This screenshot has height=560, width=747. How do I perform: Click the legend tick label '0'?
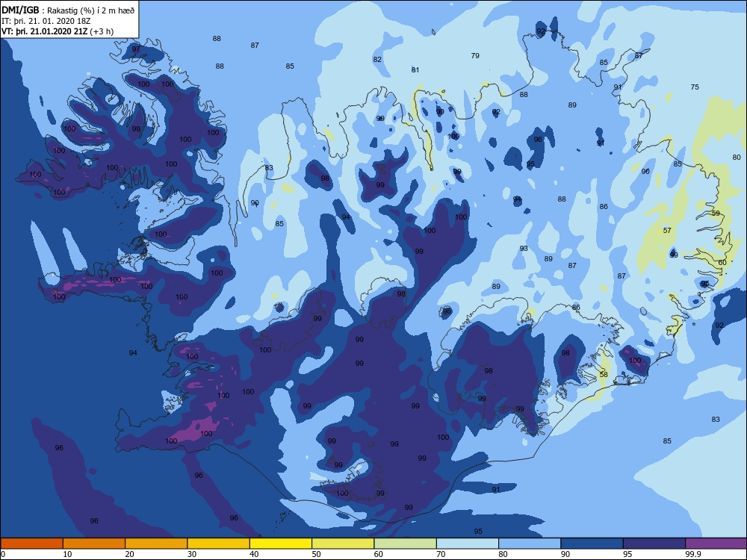tap(3, 554)
